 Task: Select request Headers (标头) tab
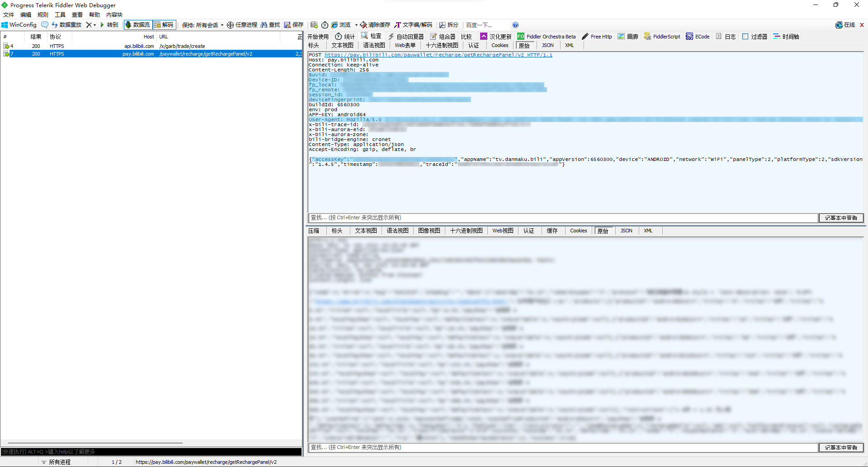coord(314,45)
